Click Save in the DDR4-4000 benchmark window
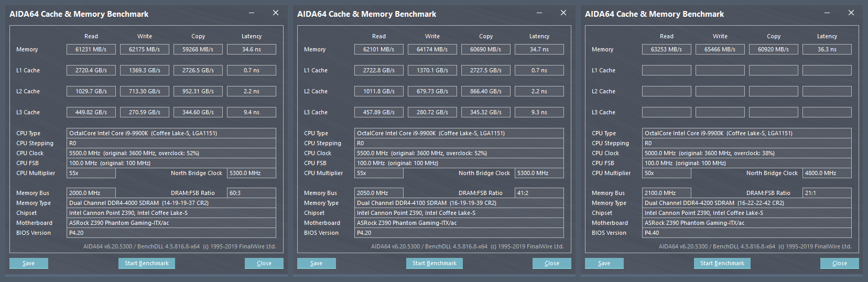 [29, 263]
